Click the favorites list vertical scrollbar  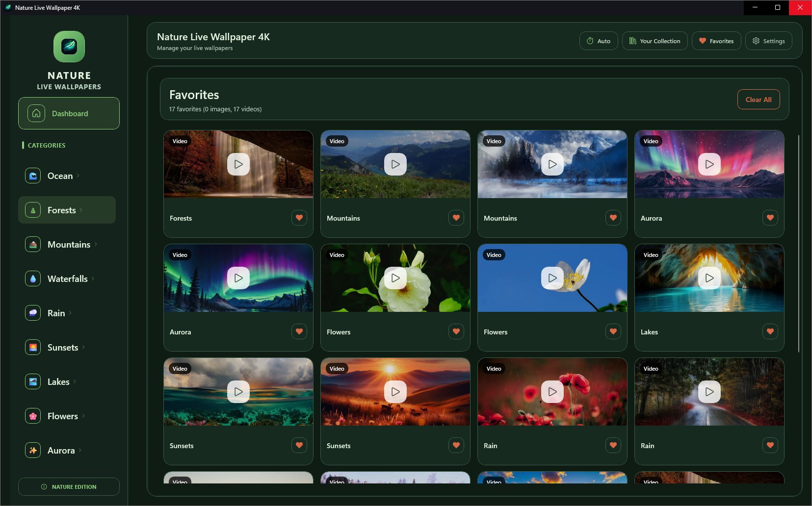click(x=799, y=244)
